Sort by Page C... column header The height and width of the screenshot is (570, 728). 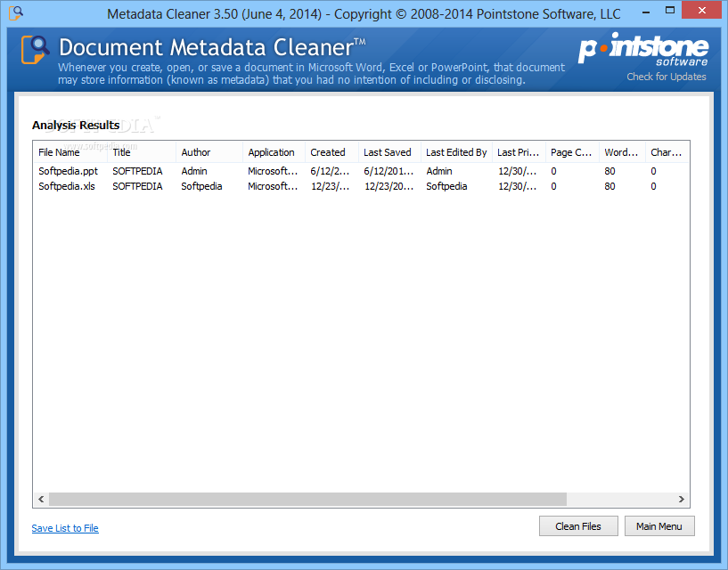(x=572, y=152)
